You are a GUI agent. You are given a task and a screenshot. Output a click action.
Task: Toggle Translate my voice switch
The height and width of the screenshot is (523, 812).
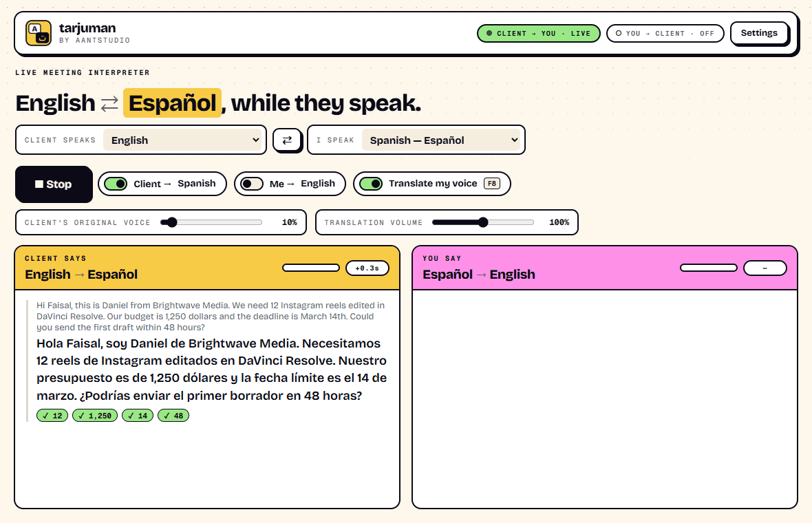tap(371, 184)
